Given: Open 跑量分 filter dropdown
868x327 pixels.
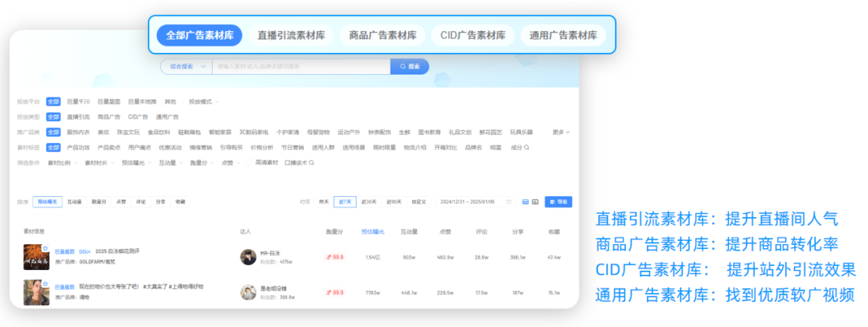Looking at the screenshot, I should click(x=202, y=162).
